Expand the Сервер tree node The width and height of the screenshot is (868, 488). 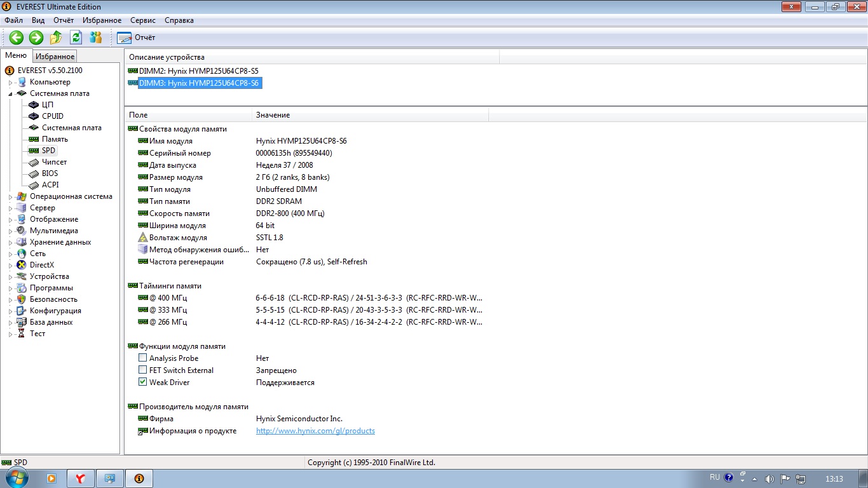(10, 208)
